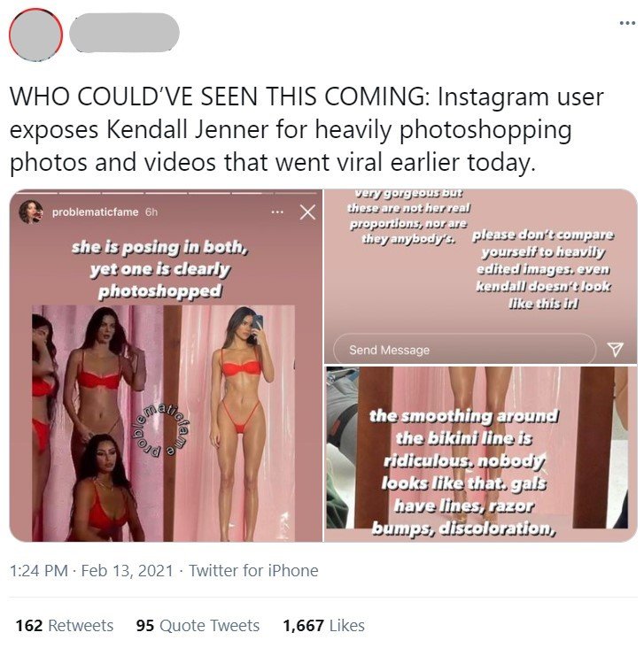
Task: Click the circular problematicfame watermark sticker
Action: pyautogui.click(x=160, y=430)
